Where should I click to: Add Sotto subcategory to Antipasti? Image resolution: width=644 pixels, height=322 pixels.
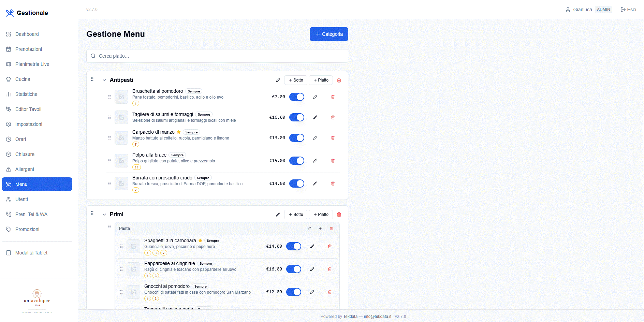point(296,80)
